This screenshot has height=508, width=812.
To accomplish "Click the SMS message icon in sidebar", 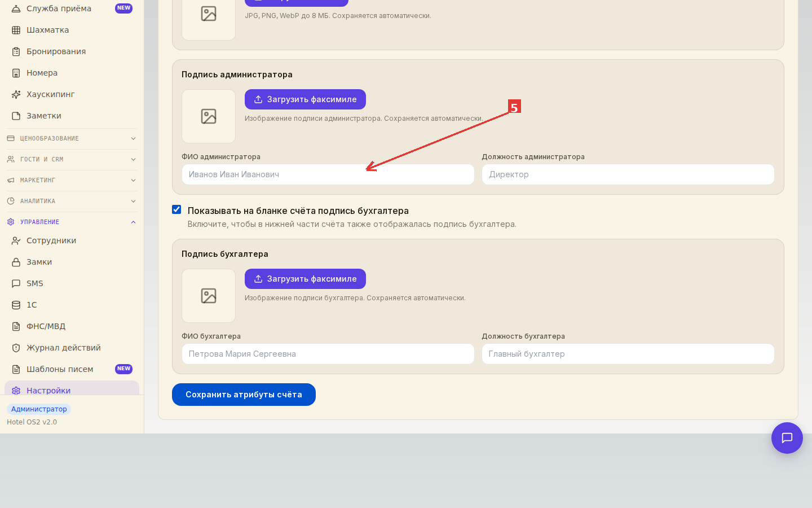I will click(x=16, y=283).
